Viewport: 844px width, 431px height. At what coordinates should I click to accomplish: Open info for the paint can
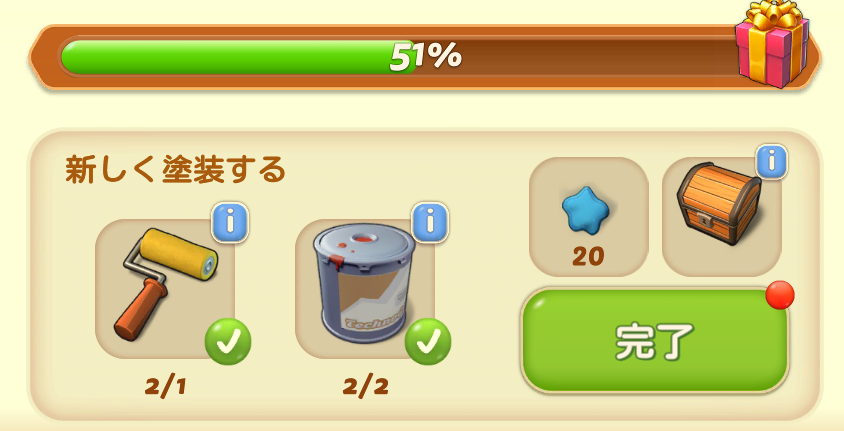pyautogui.click(x=430, y=222)
